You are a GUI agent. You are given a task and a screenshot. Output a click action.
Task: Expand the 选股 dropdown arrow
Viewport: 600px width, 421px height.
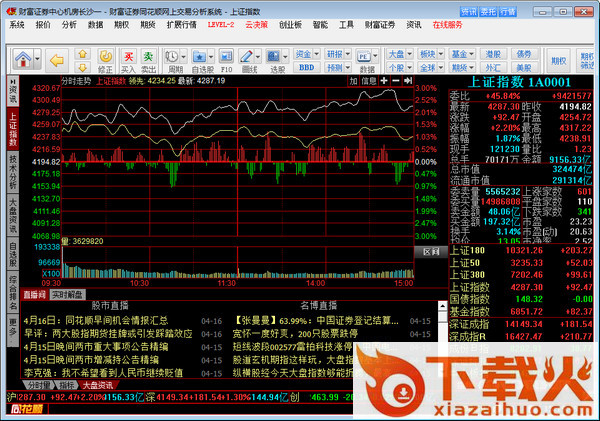[x=285, y=57]
